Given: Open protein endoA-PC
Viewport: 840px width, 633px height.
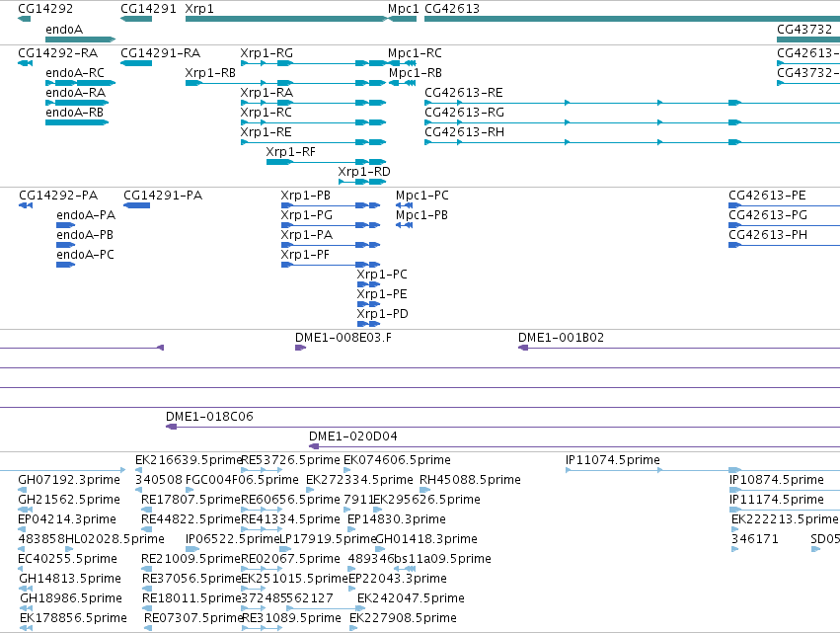Looking at the screenshot, I should tap(85, 255).
